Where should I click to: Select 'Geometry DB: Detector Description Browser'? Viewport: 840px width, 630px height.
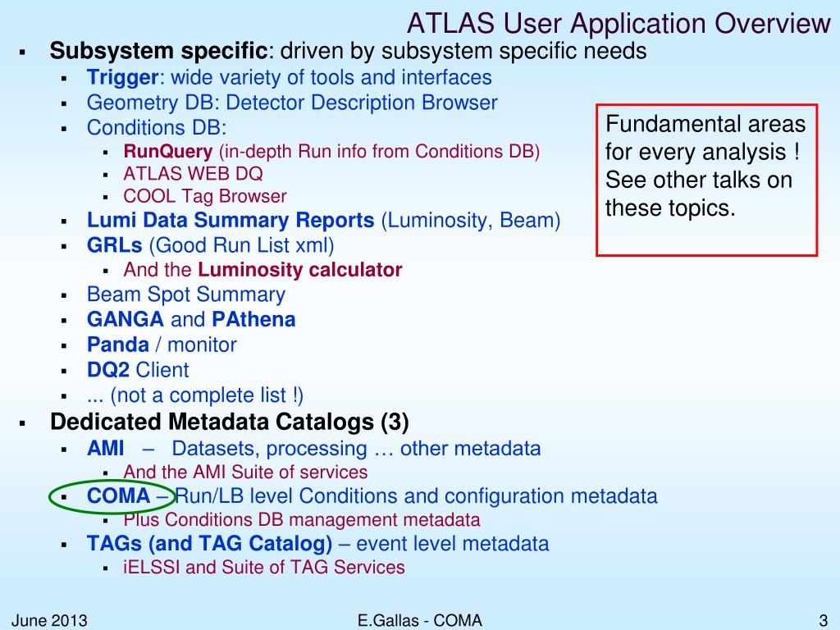tap(292, 103)
